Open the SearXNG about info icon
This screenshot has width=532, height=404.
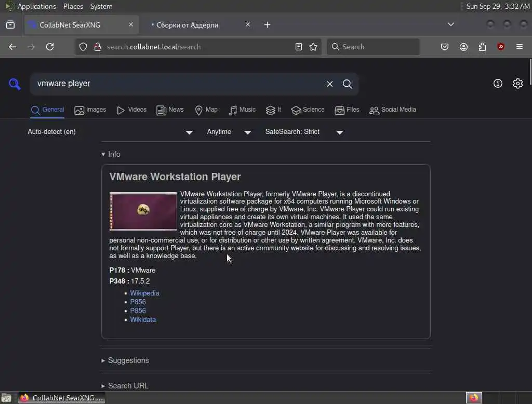pos(498,84)
